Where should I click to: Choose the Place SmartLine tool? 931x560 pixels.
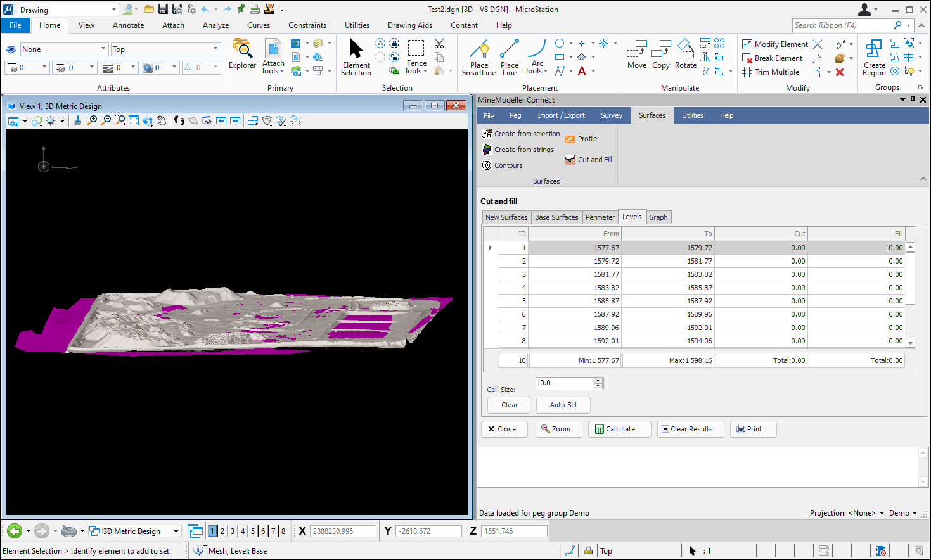click(479, 57)
